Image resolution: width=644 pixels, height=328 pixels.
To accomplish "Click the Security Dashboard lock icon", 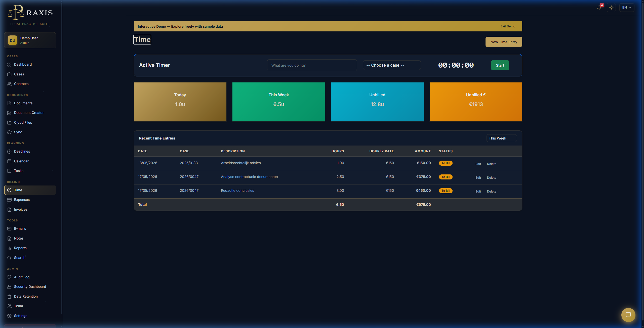I will pos(9,287).
